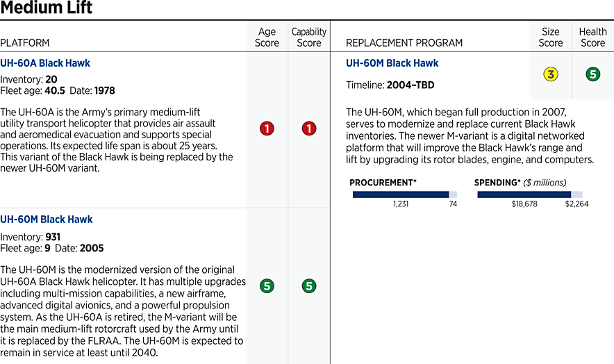The image size is (614, 364).
Task: Open the UH-60M Black Hawk platform title
Action: pyautogui.click(x=46, y=220)
